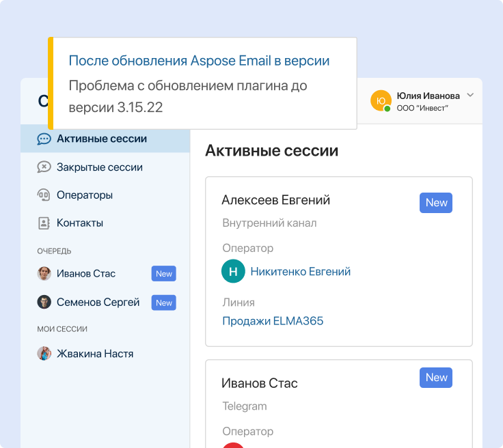The width and height of the screenshot is (503, 448).
Task: Open the Продажи ELMA365 line link
Action: click(x=273, y=321)
